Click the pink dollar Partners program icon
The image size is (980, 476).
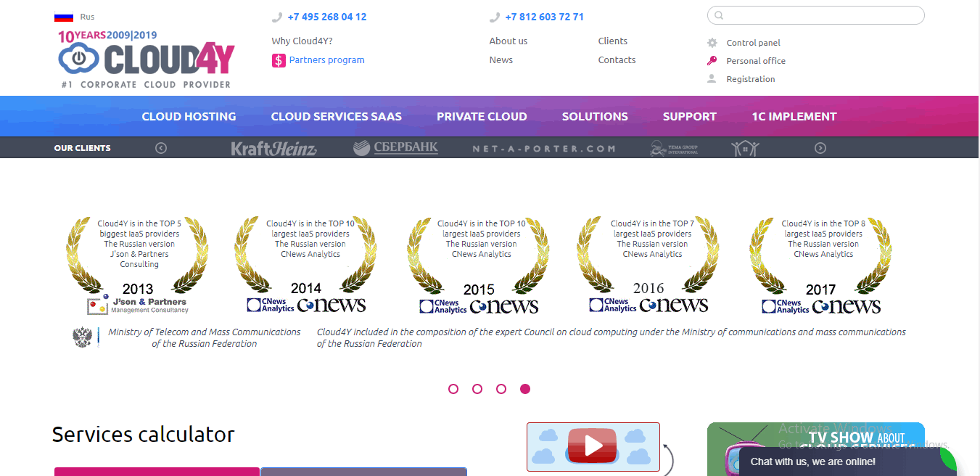[x=279, y=60]
